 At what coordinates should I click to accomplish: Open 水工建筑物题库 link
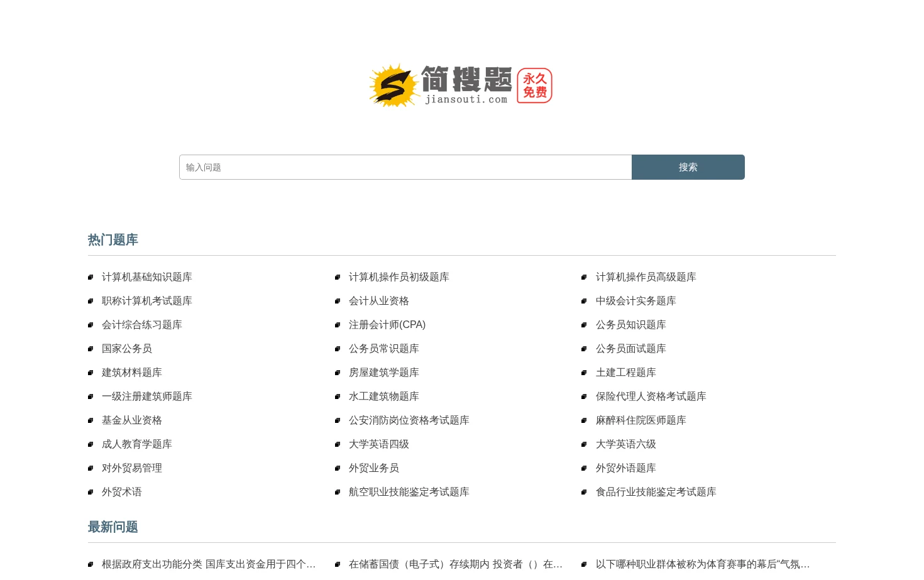pos(384,397)
